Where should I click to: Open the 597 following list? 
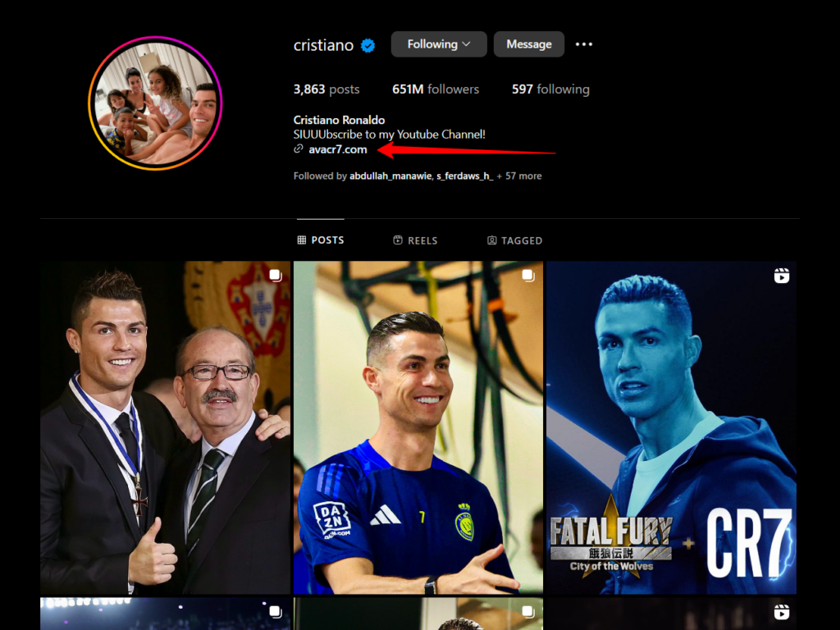(x=550, y=89)
